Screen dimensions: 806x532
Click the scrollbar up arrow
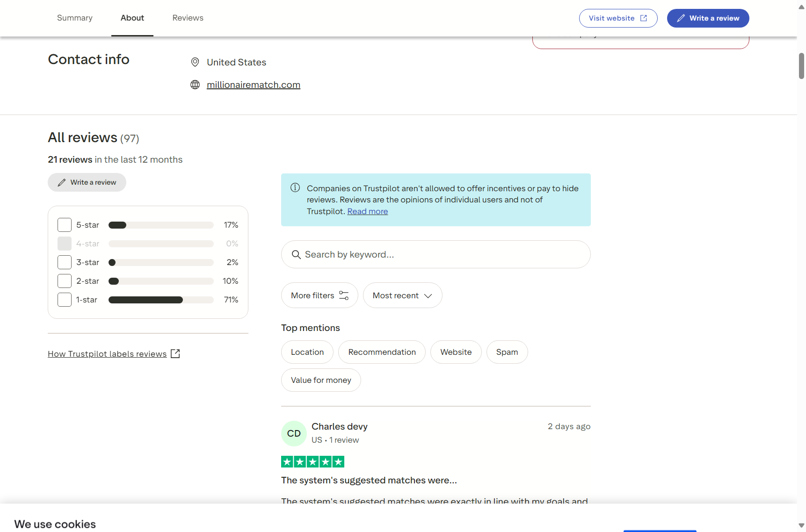(x=801, y=7)
